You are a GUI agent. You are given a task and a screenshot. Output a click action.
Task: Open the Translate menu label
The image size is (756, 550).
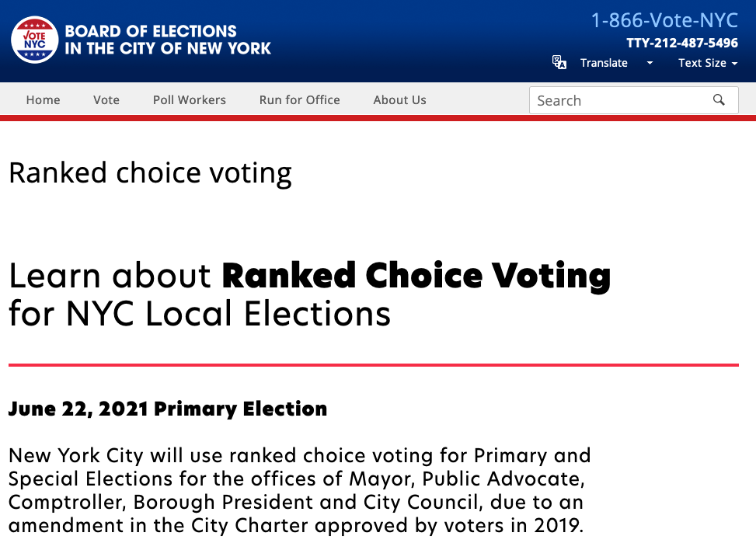click(x=604, y=63)
